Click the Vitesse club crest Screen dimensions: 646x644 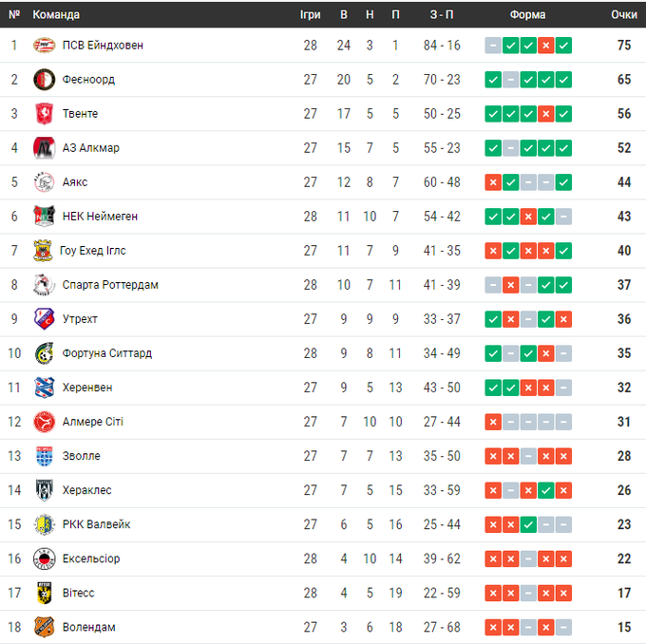45,593
